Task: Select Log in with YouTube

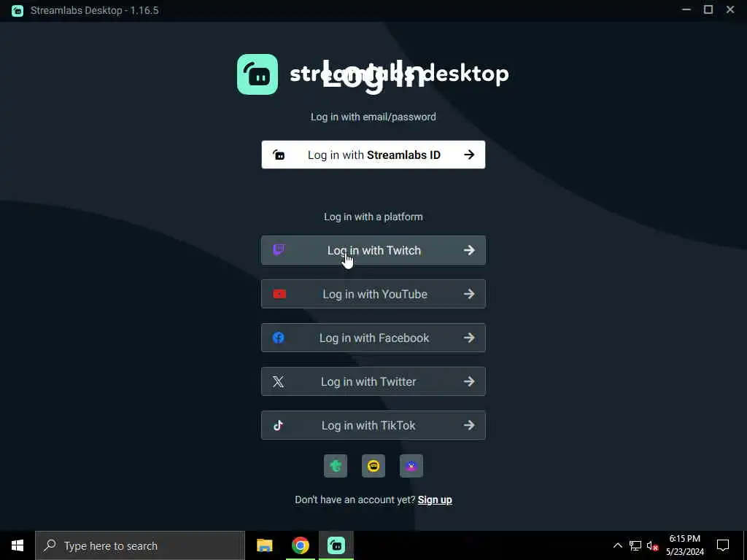Action: [x=373, y=294]
